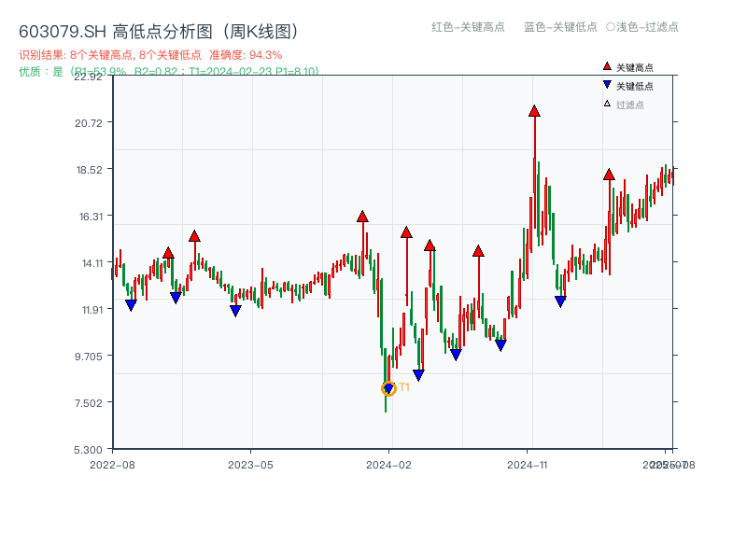Click the blue low triangle just before 2023-05
The image size is (747, 560).
[x=235, y=311]
